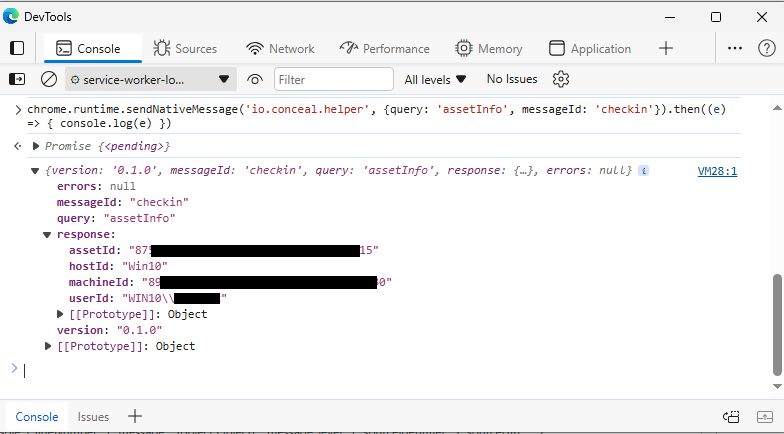This screenshot has width=784, height=434.
Task: Close the DevTools window
Action: pyautogui.click(x=762, y=17)
